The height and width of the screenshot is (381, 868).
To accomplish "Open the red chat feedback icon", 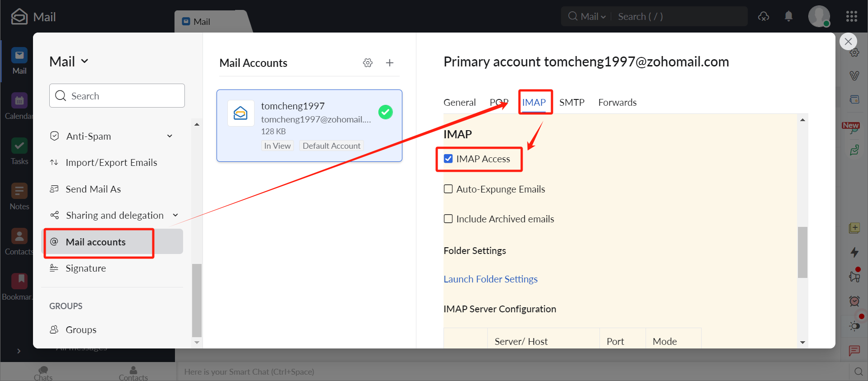I will tap(854, 350).
